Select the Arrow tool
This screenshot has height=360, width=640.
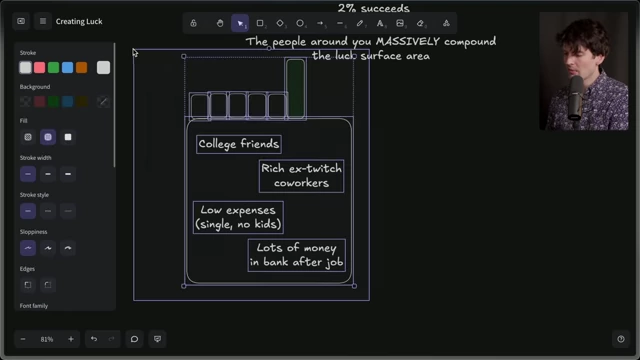point(320,23)
